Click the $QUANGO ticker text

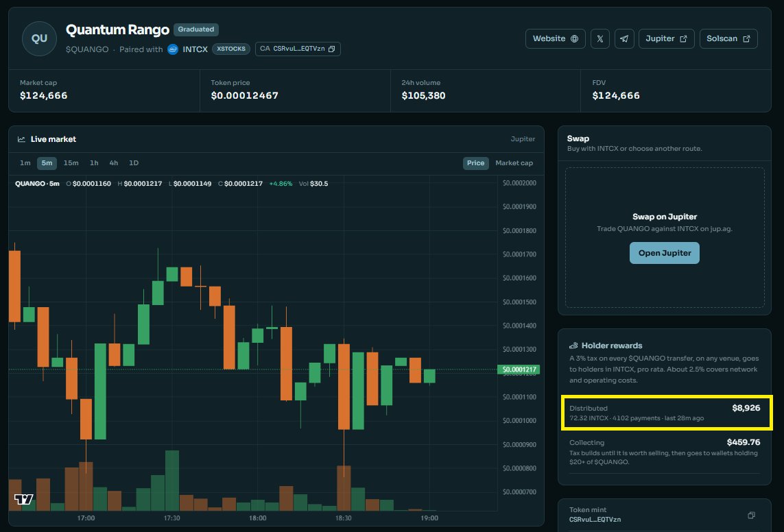coord(87,49)
